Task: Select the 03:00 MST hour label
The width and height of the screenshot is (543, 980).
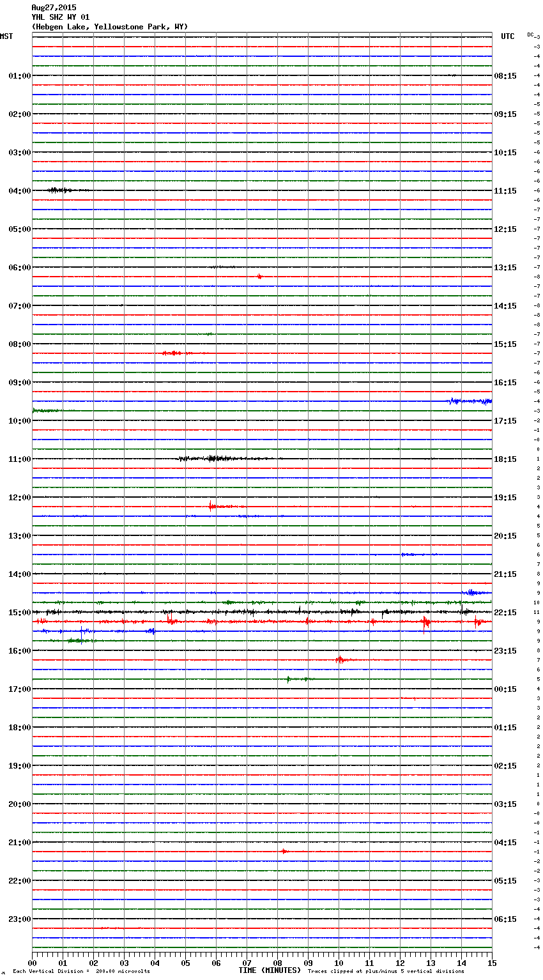Action: point(19,153)
